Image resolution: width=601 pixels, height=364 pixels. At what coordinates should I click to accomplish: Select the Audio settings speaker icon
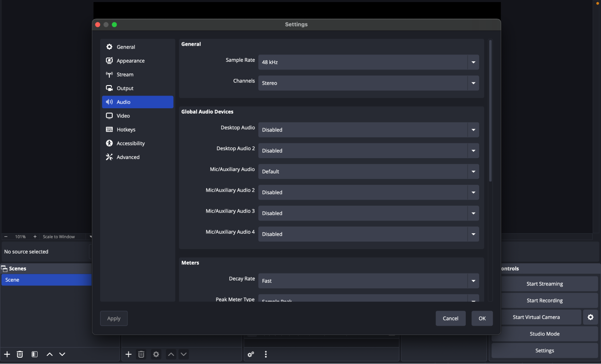pyautogui.click(x=109, y=102)
